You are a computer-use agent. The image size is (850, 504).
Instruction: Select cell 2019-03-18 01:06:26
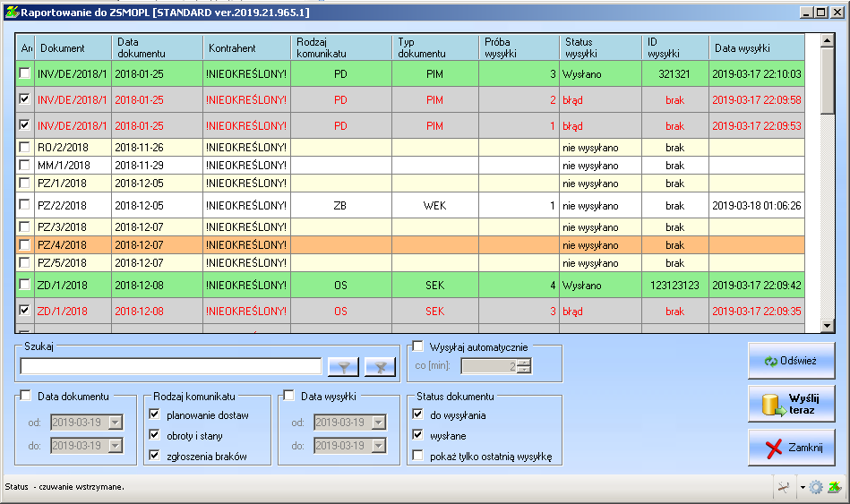tap(757, 205)
